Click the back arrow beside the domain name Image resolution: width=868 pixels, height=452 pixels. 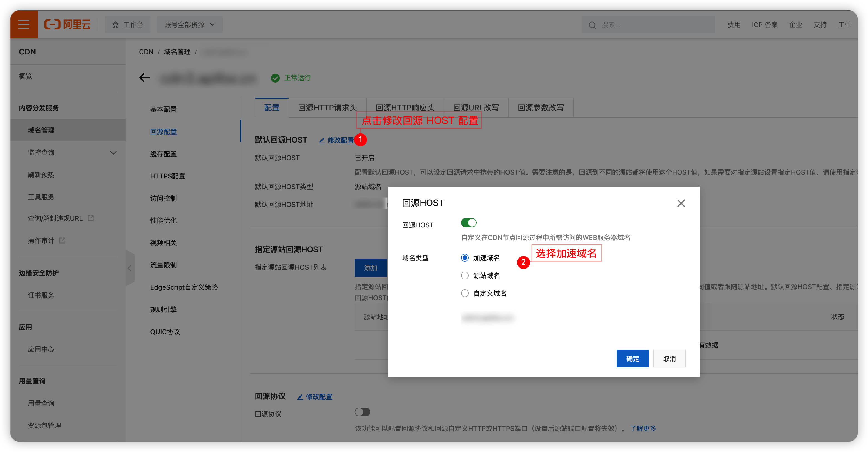pyautogui.click(x=144, y=78)
